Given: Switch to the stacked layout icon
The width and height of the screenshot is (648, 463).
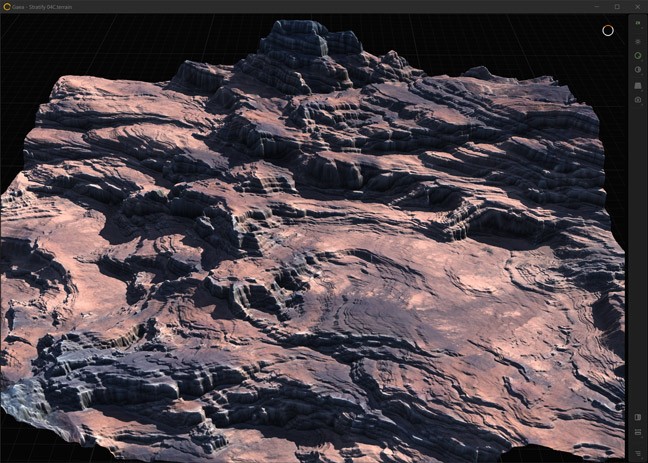Looking at the screenshot, I should pos(638,432).
